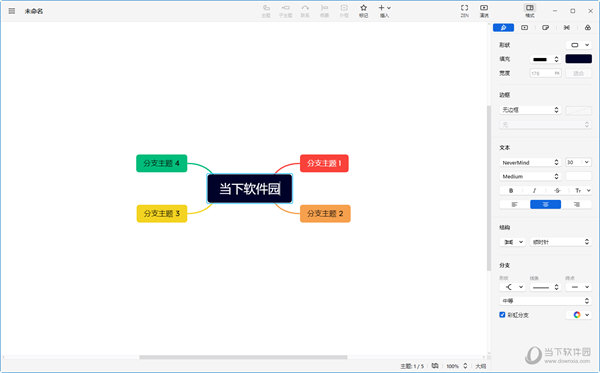Open the dark navy fill color swatch

point(579,59)
